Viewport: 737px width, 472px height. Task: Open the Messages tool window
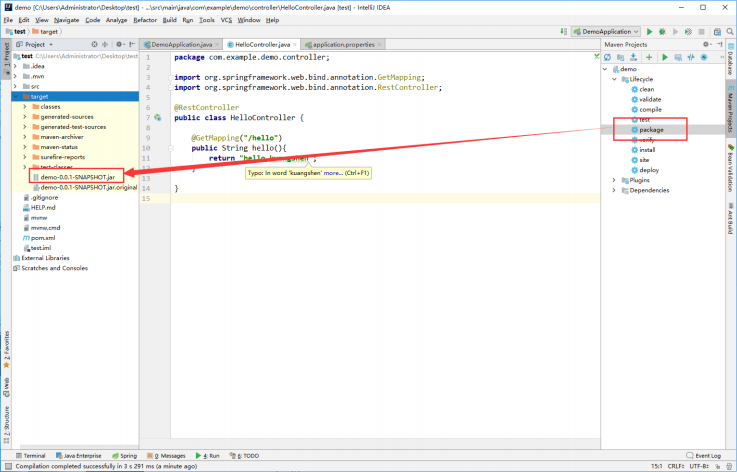(166, 456)
